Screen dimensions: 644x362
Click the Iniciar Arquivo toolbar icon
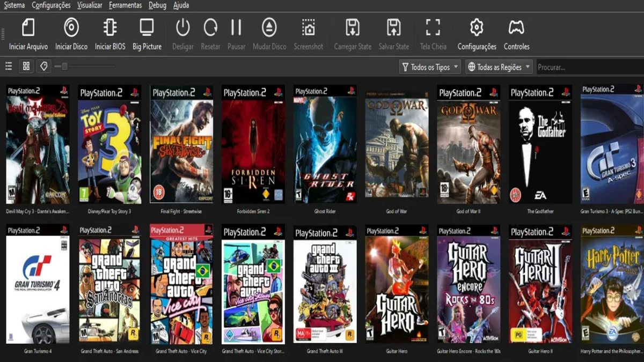tap(28, 27)
